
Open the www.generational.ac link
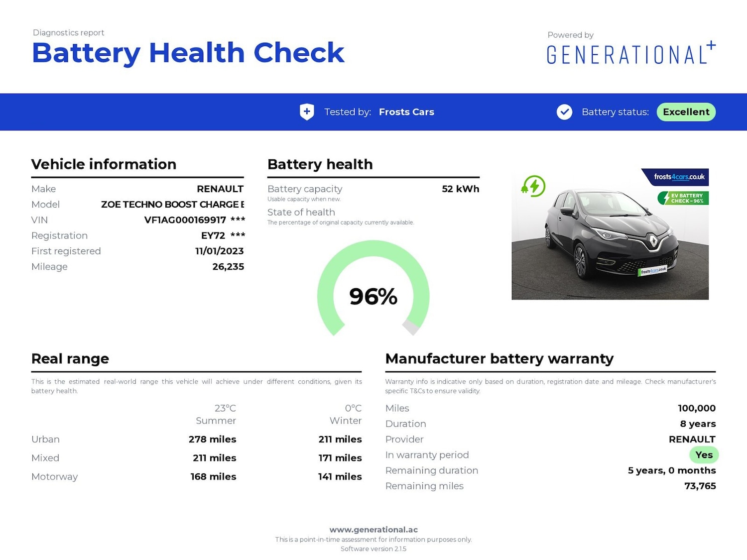point(373,530)
